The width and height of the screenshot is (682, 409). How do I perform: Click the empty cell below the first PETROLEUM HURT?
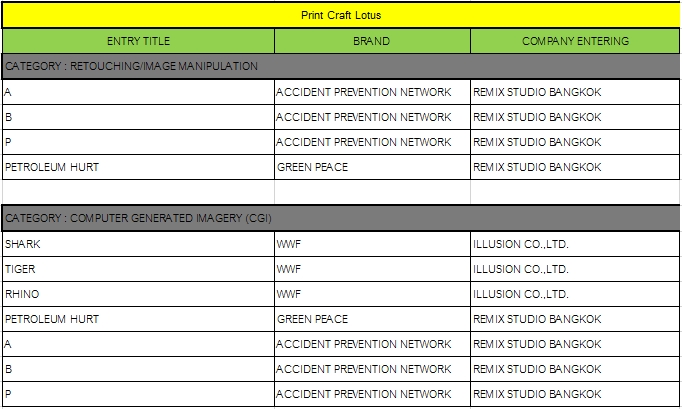tap(138, 192)
